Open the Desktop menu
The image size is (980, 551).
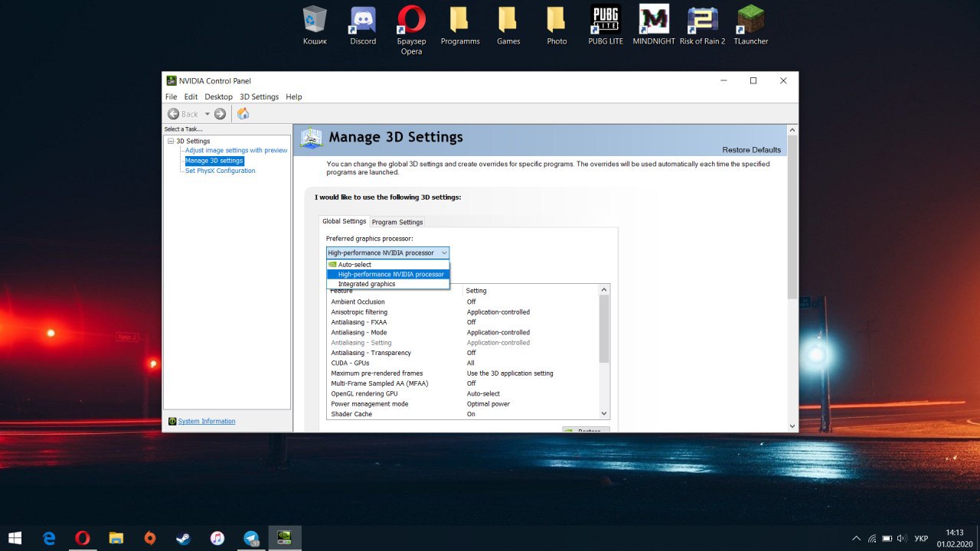pos(218,97)
